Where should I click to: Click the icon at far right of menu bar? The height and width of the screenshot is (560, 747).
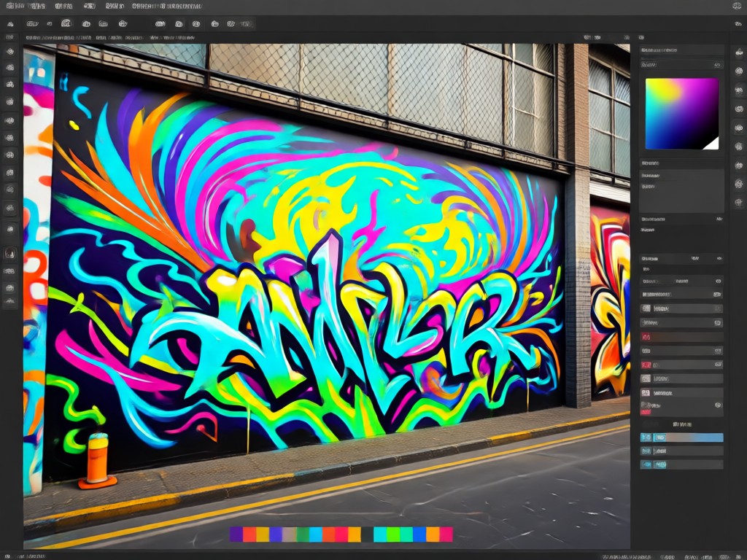(737, 6)
